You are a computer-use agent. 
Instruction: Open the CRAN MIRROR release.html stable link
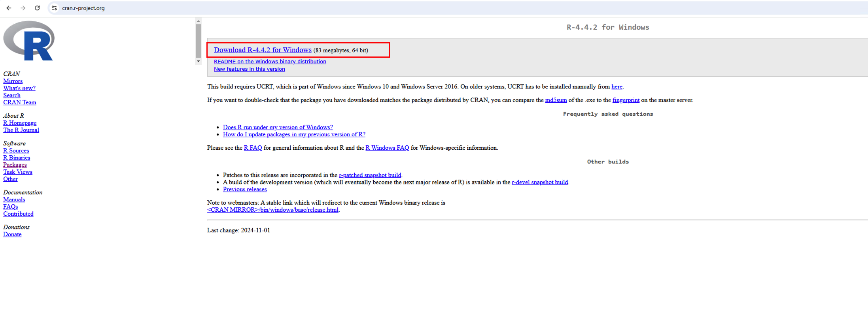pyautogui.click(x=273, y=210)
